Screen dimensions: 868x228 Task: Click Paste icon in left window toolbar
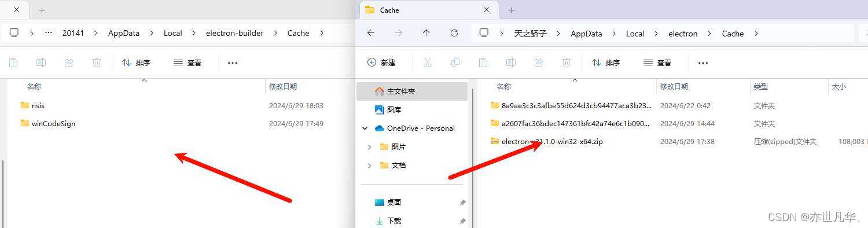[13, 62]
